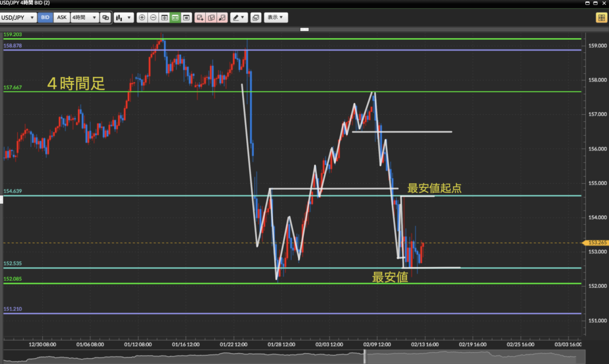Switch price display to ASK
The width and height of the screenshot is (609, 364).
pos(61,18)
